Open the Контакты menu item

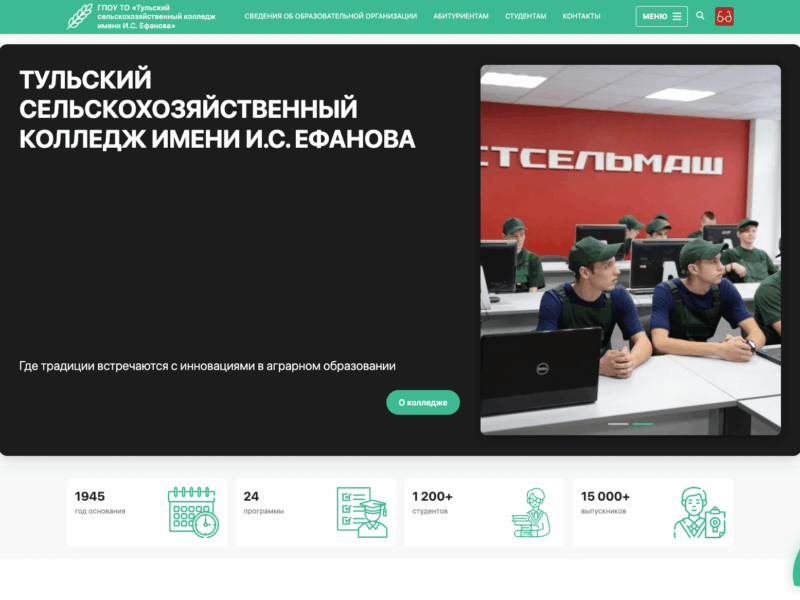pyautogui.click(x=581, y=16)
